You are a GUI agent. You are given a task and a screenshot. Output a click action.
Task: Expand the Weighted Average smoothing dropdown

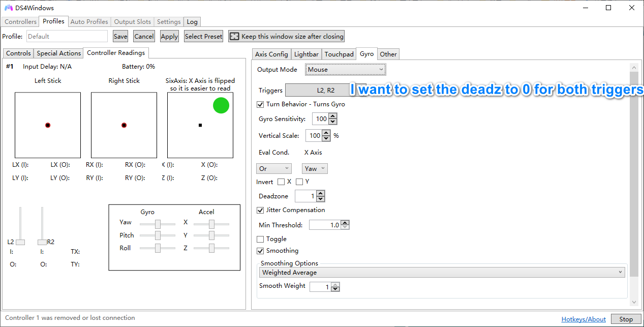click(442, 273)
